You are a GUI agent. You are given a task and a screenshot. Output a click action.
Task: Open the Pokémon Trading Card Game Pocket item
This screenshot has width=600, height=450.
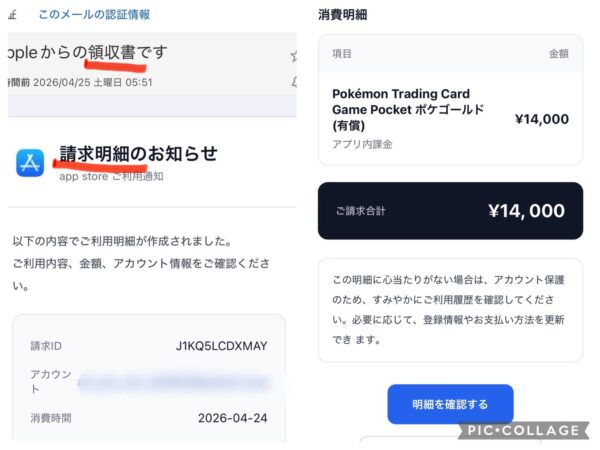(408, 109)
